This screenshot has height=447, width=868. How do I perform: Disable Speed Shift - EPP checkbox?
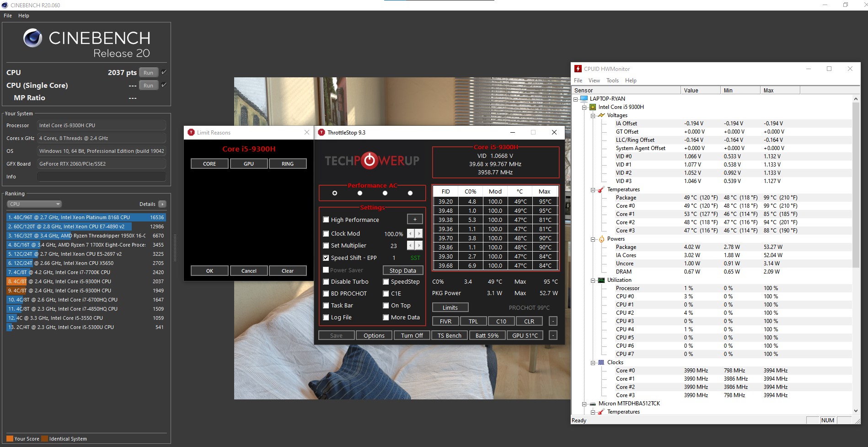326,258
